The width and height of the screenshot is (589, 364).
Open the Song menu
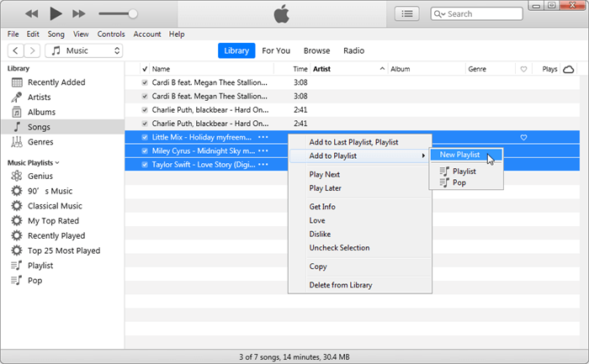pos(56,34)
